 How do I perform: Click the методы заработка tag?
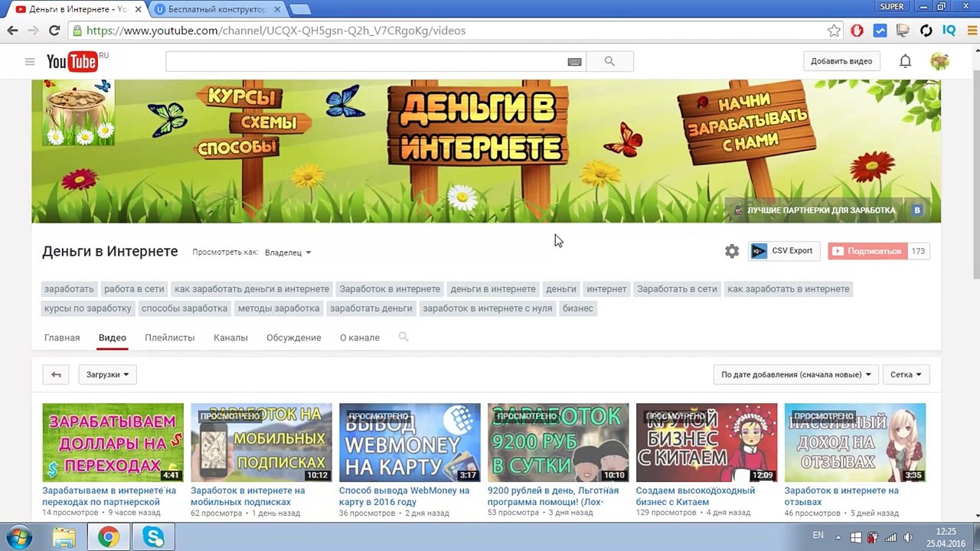click(279, 308)
